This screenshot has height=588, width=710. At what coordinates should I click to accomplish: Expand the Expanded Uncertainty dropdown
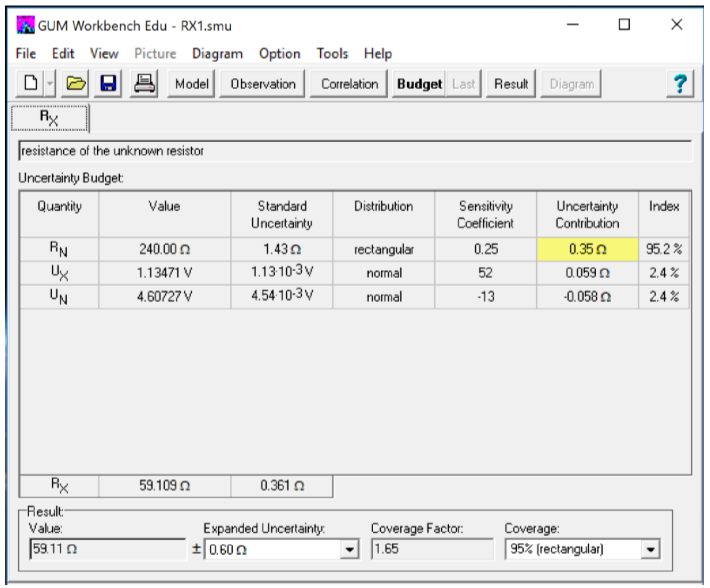click(x=349, y=549)
